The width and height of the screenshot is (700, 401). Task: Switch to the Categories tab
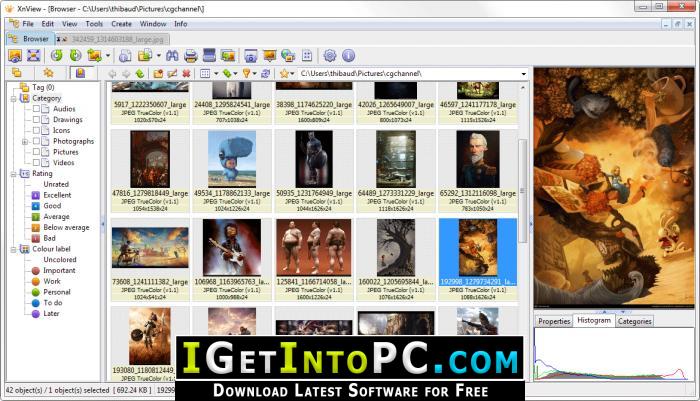pos(634,321)
